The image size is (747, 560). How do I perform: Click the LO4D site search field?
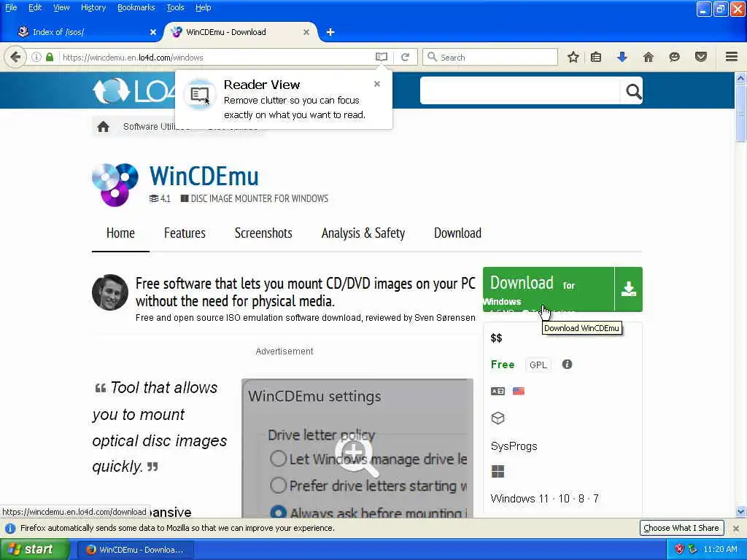[x=520, y=90]
